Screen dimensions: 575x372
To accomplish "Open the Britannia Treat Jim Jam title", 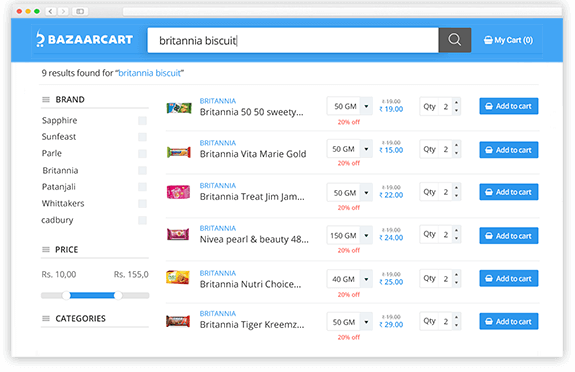I will pyautogui.click(x=252, y=197).
